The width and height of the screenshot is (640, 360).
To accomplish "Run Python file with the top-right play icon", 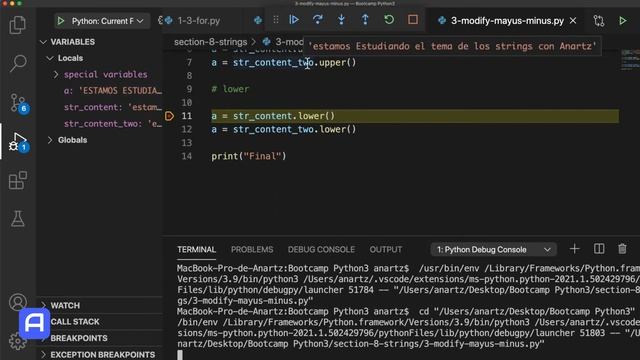I will (622, 21).
